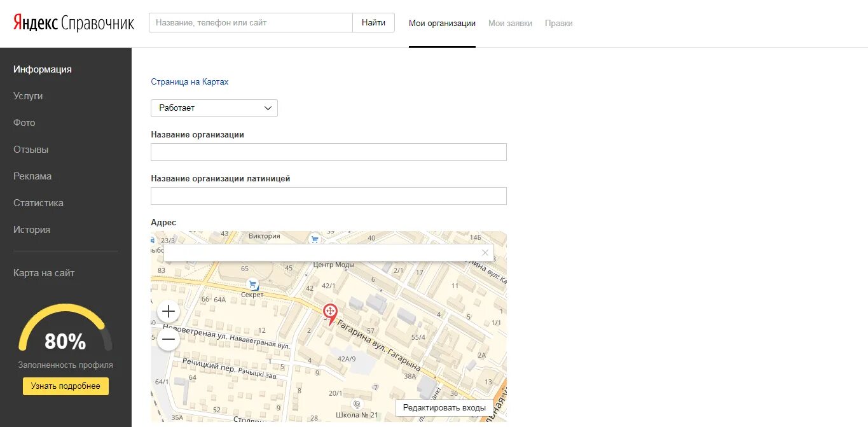Clear the map address field with X
Image resolution: width=868 pixels, height=427 pixels.
click(x=485, y=253)
